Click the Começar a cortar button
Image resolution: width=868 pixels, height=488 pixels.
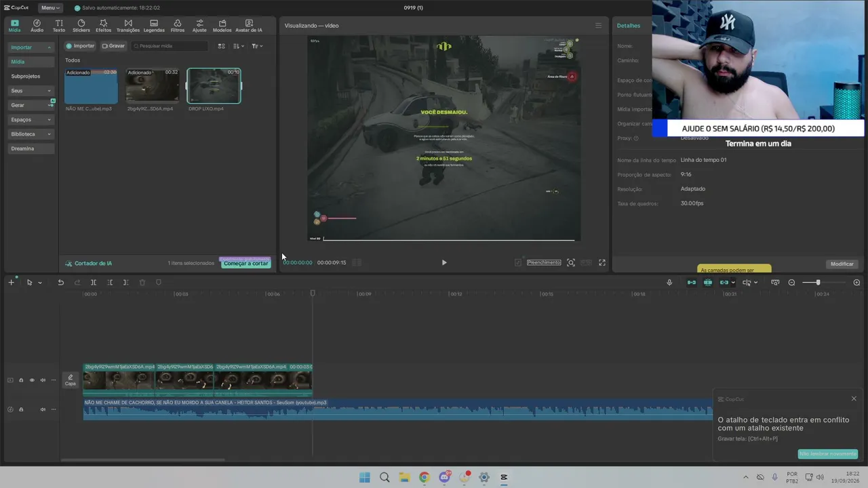click(x=245, y=263)
